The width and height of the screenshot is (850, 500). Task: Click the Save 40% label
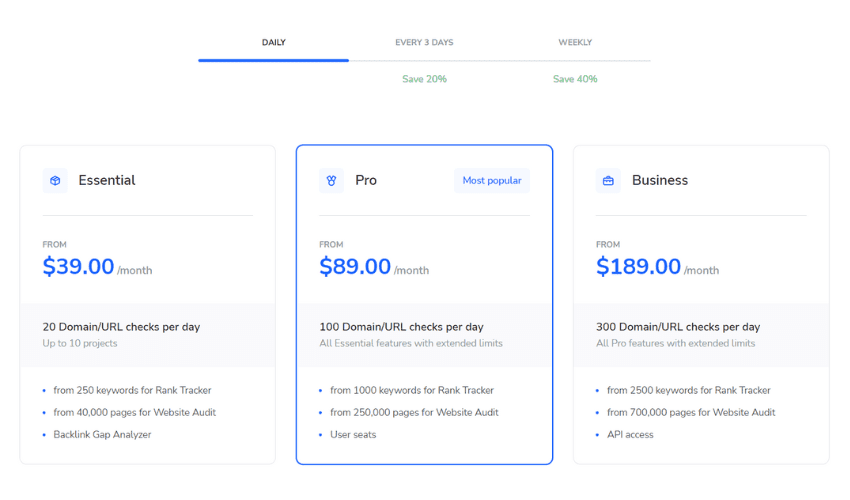point(575,79)
